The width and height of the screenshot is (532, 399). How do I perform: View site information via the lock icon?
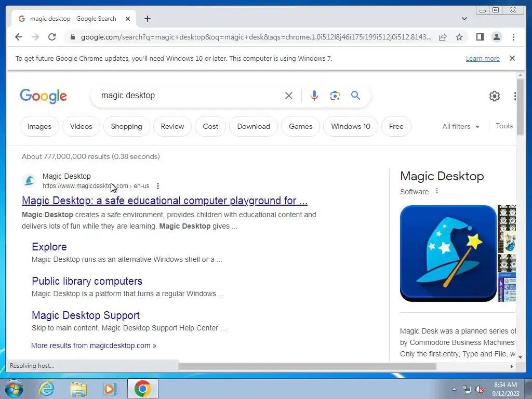pos(72,37)
